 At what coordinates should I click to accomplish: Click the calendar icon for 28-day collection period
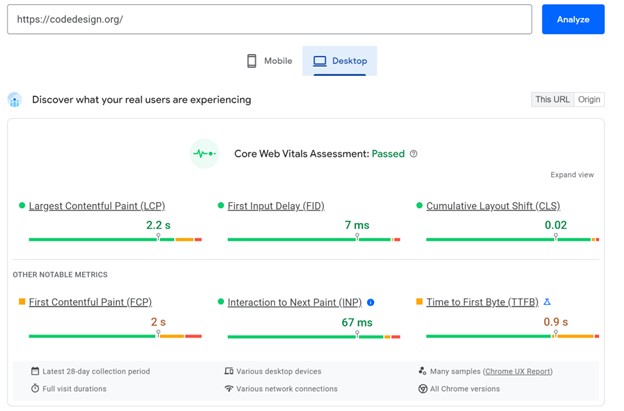click(x=35, y=371)
